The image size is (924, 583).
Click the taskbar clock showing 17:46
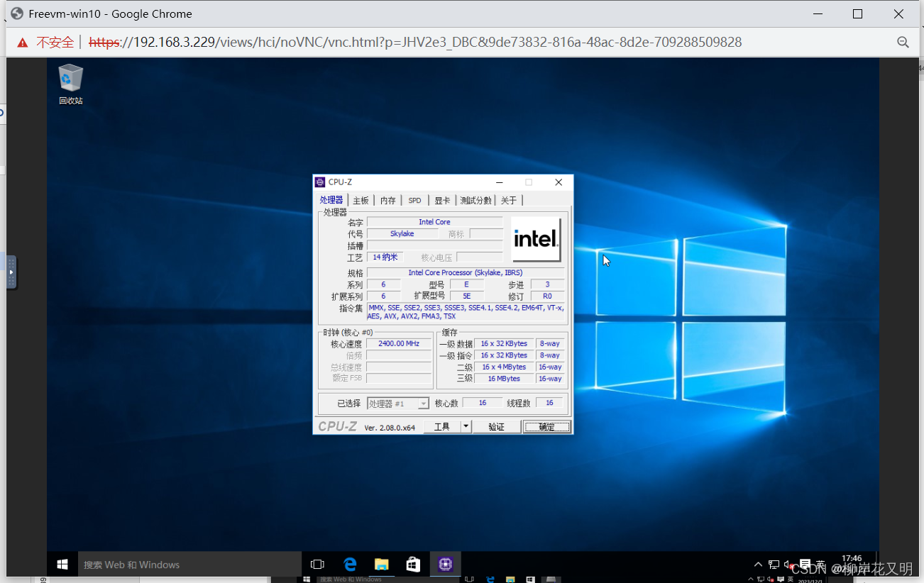click(x=852, y=558)
